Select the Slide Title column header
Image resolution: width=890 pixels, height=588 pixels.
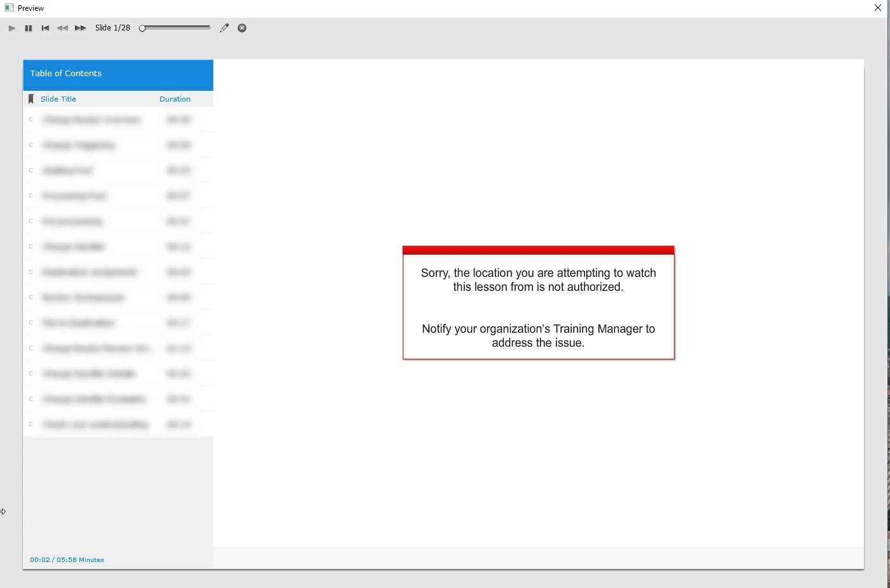(58, 99)
